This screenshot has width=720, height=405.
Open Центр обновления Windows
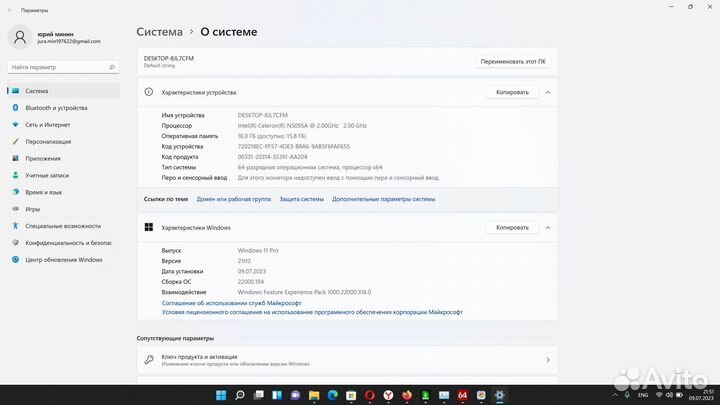pyautogui.click(x=64, y=259)
